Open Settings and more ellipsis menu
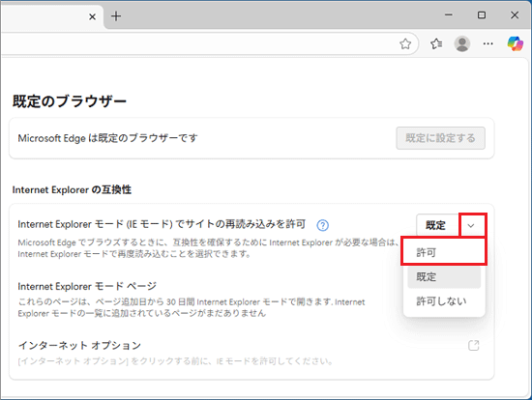Viewport: 532px width, 400px height. click(x=488, y=43)
